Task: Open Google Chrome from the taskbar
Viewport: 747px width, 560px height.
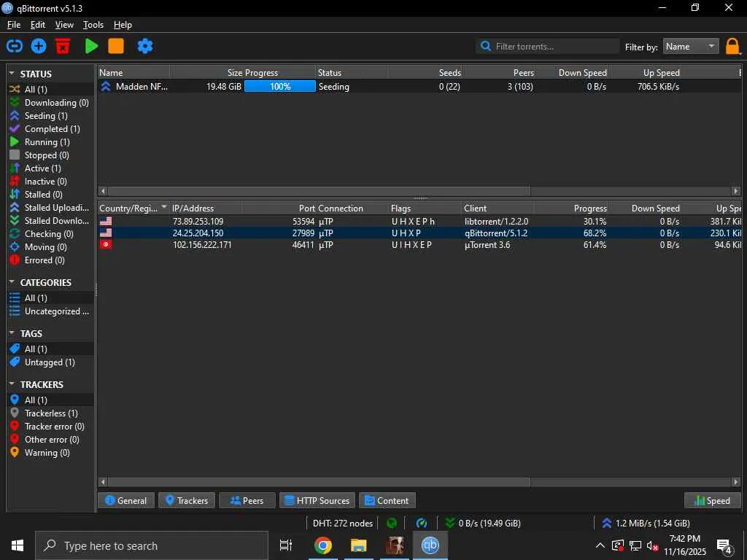Action: point(323,545)
